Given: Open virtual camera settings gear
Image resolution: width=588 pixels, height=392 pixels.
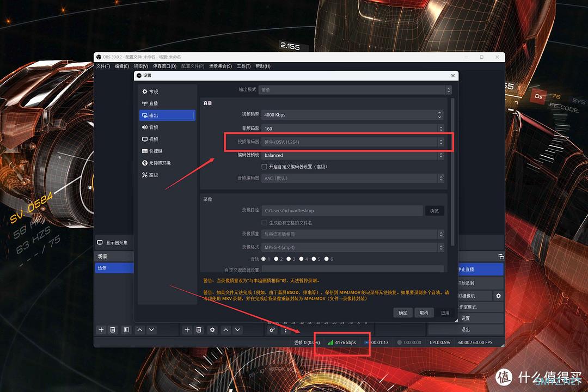Looking at the screenshot, I should [498, 296].
